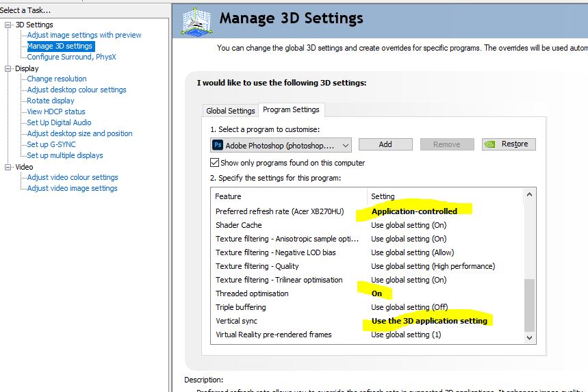Open Set up G-SYNC page
Screen dimensions: 588x392
pos(51,144)
